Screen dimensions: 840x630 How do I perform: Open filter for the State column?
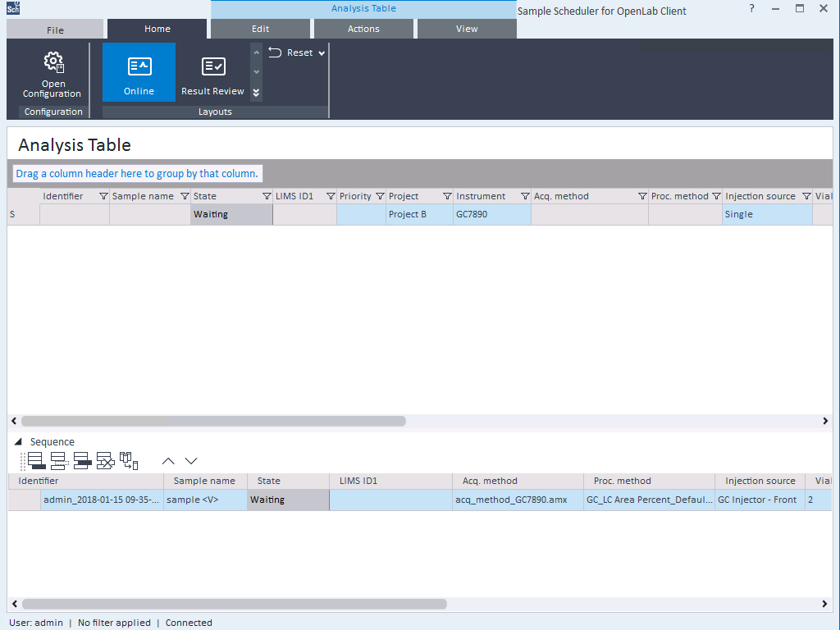pos(267,197)
